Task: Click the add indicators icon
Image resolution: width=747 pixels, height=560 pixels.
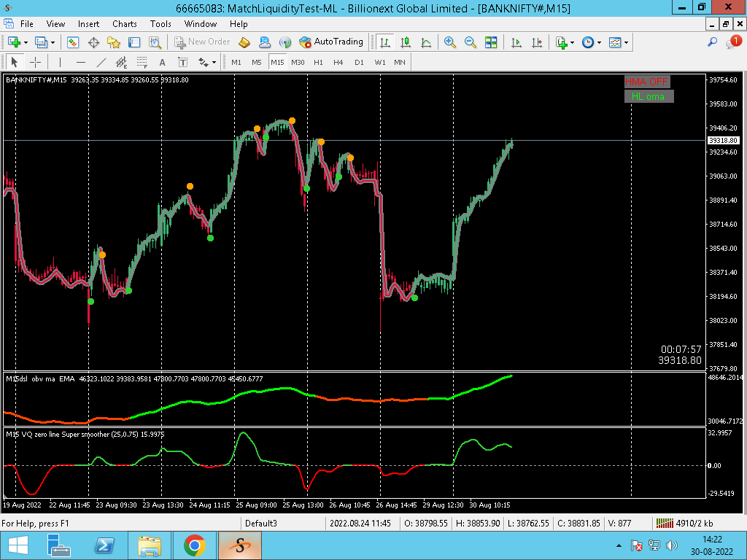Action: pyautogui.click(x=562, y=42)
